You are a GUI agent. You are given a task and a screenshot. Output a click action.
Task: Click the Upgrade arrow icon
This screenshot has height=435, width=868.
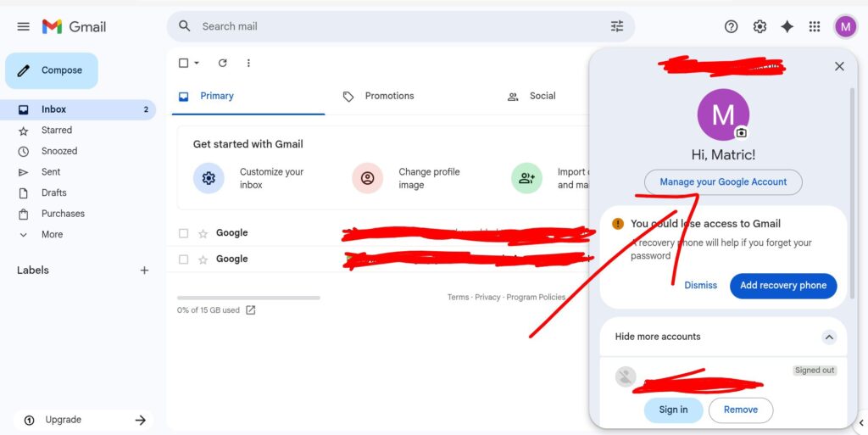141,420
